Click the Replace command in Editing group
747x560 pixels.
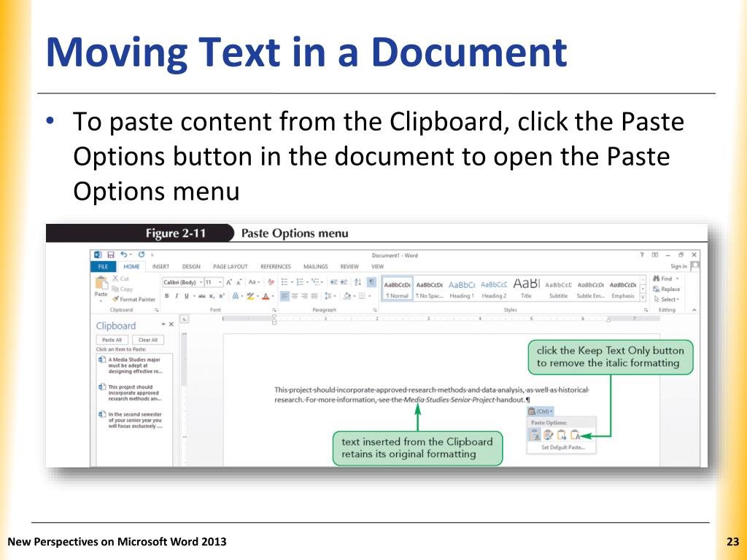(x=667, y=289)
